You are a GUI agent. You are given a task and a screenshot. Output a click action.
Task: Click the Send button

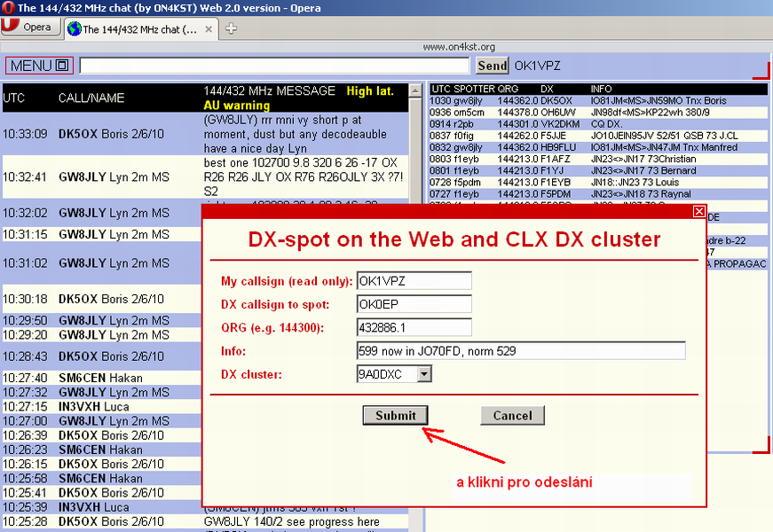(x=492, y=66)
